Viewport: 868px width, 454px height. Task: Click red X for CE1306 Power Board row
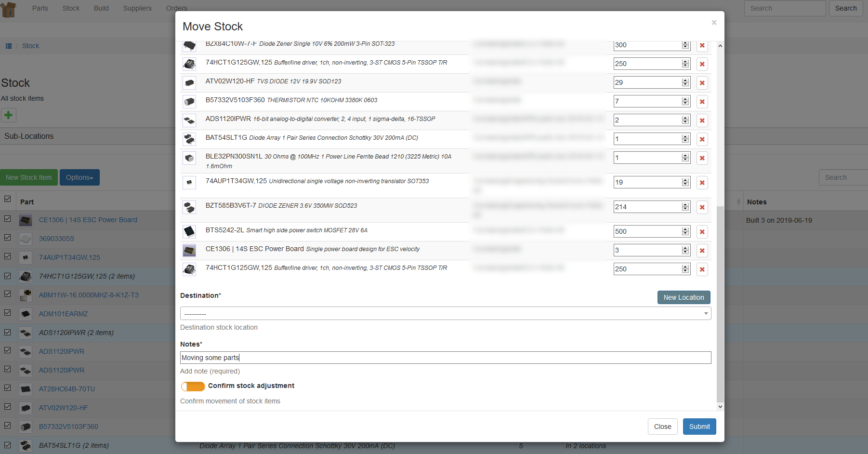point(702,251)
